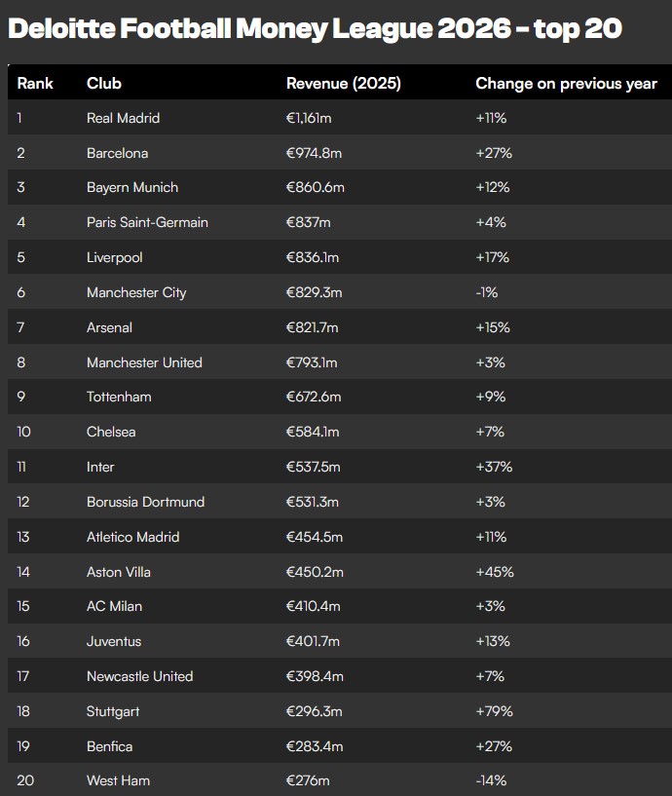Screen dimensions: 672x796
Task: Select the Borussia Dortmund club name
Action: (x=145, y=502)
